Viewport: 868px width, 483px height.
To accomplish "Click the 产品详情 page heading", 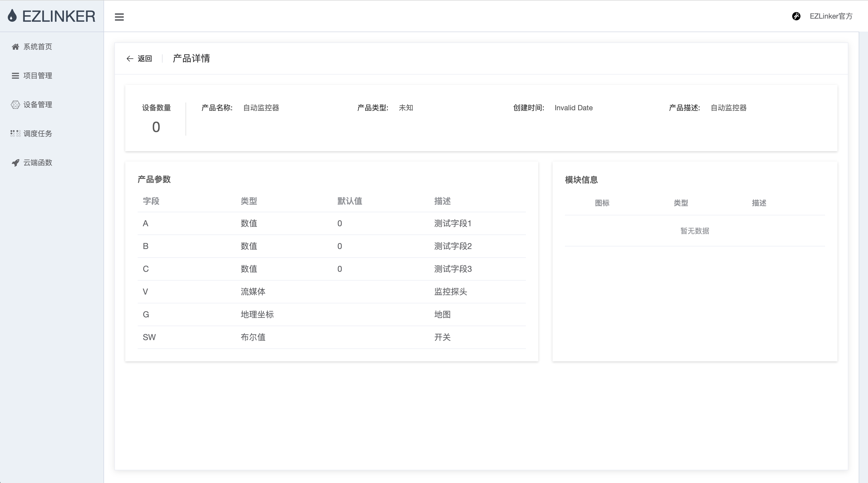I will click(x=192, y=58).
